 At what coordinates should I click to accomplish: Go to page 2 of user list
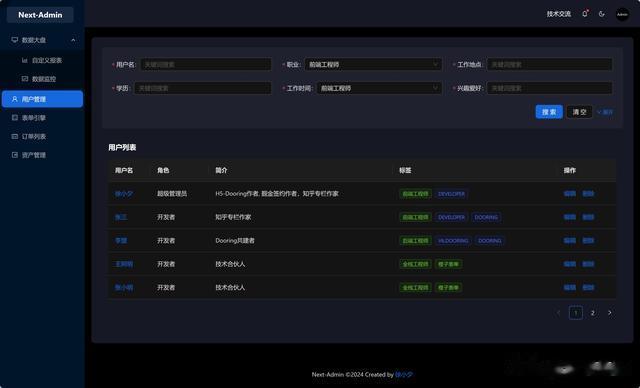click(x=593, y=313)
